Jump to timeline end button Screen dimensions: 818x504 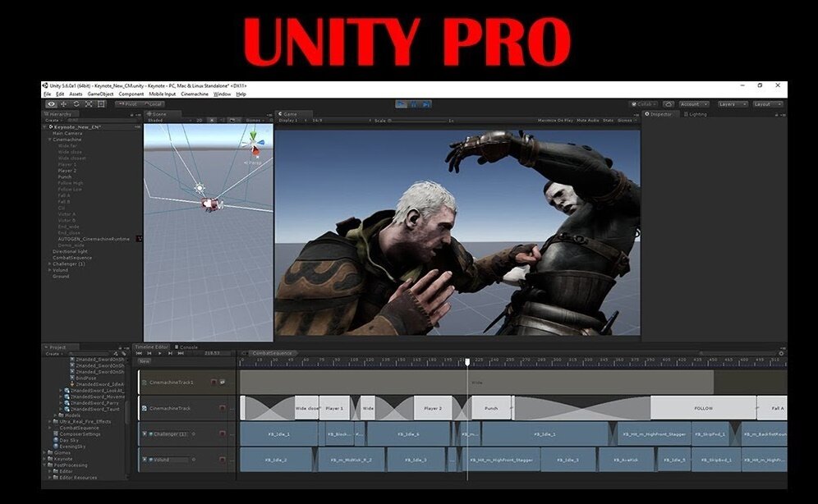pyautogui.click(x=181, y=353)
